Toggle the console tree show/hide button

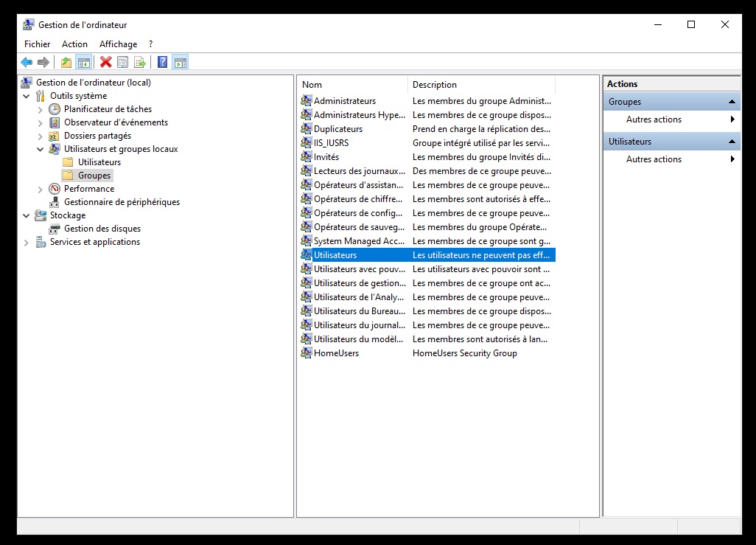click(84, 63)
